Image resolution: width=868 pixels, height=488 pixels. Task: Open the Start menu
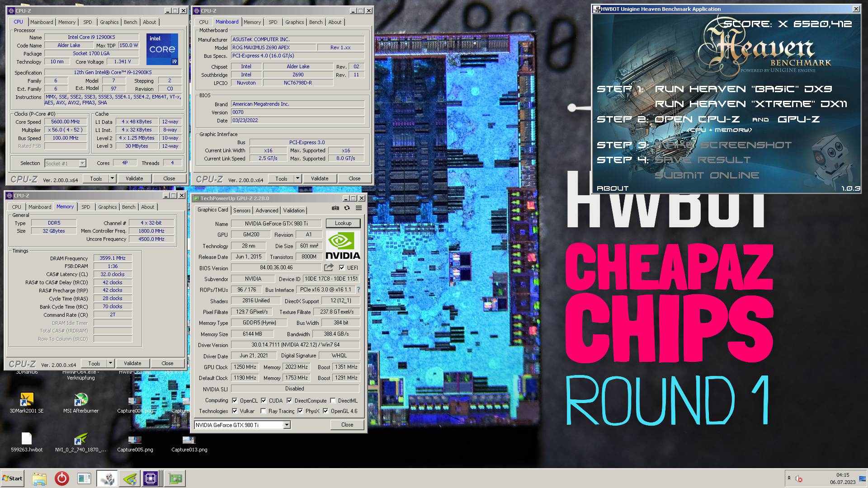13,479
